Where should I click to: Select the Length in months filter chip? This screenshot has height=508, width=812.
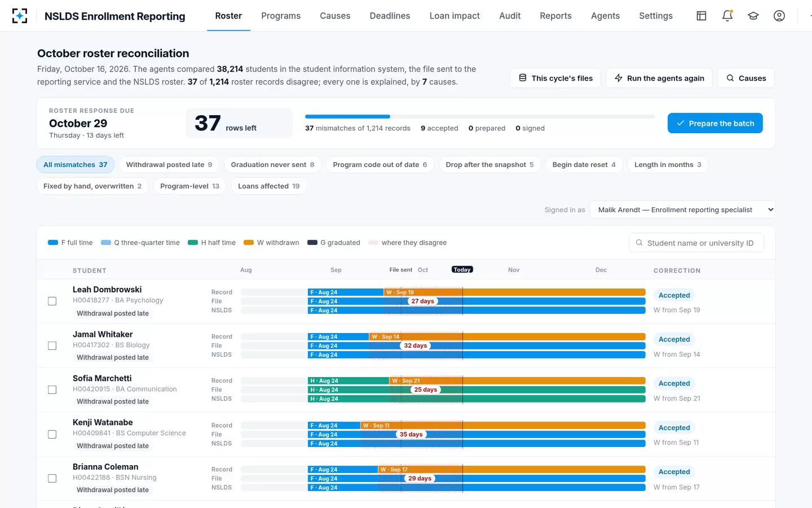pyautogui.click(x=668, y=165)
